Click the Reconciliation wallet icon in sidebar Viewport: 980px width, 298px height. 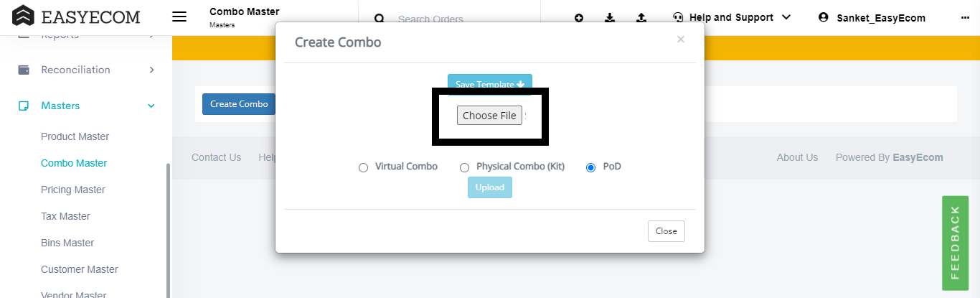point(24,70)
